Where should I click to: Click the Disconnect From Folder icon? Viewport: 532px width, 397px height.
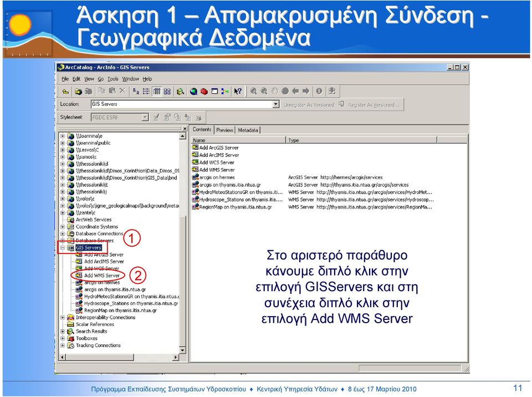[x=89, y=91]
